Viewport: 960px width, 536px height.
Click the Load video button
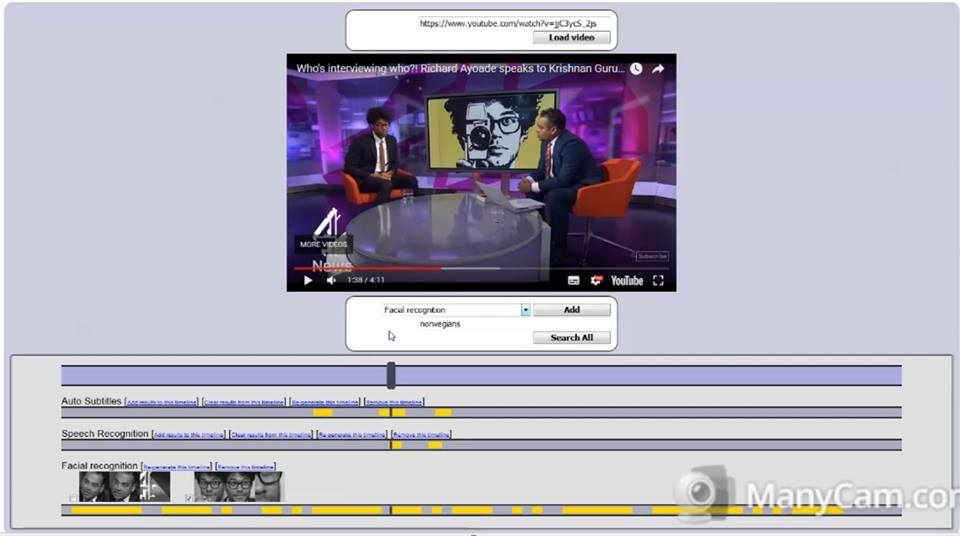571,37
